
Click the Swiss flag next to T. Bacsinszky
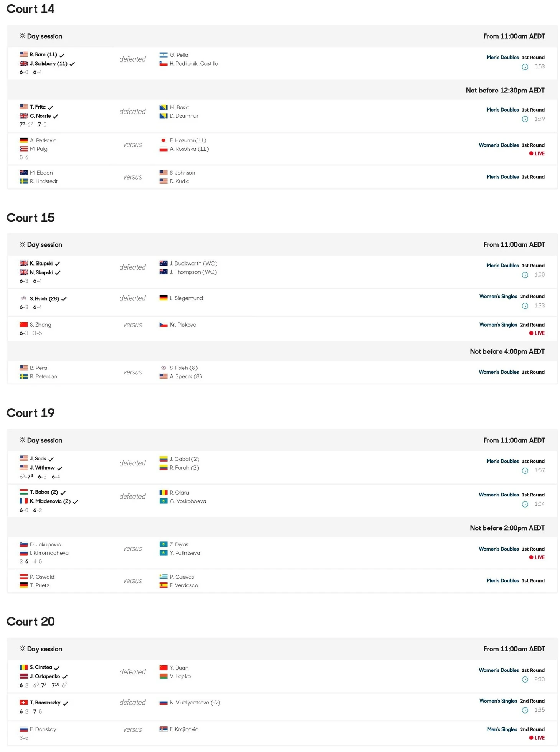click(23, 703)
